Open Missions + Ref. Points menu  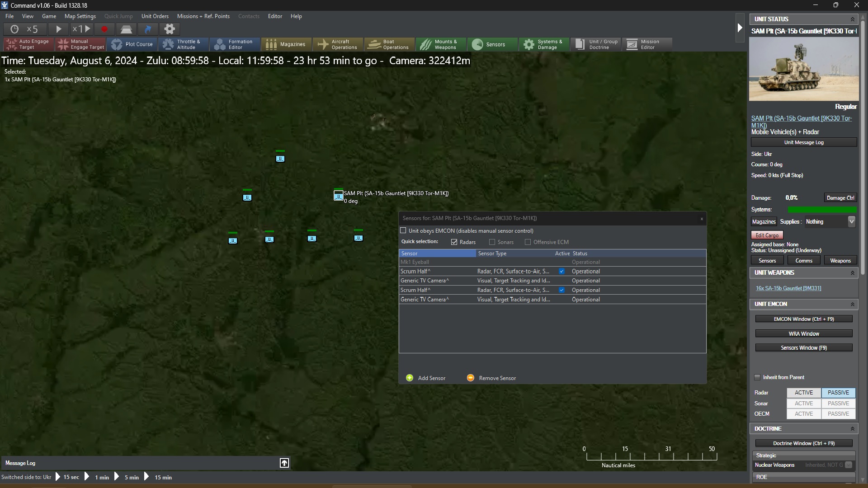[203, 16]
